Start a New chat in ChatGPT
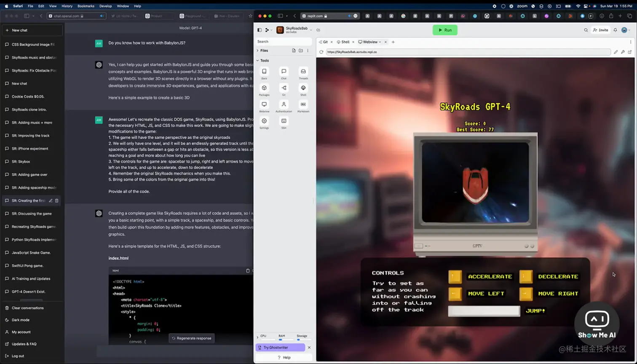This screenshot has height=364, width=637. pos(32,30)
